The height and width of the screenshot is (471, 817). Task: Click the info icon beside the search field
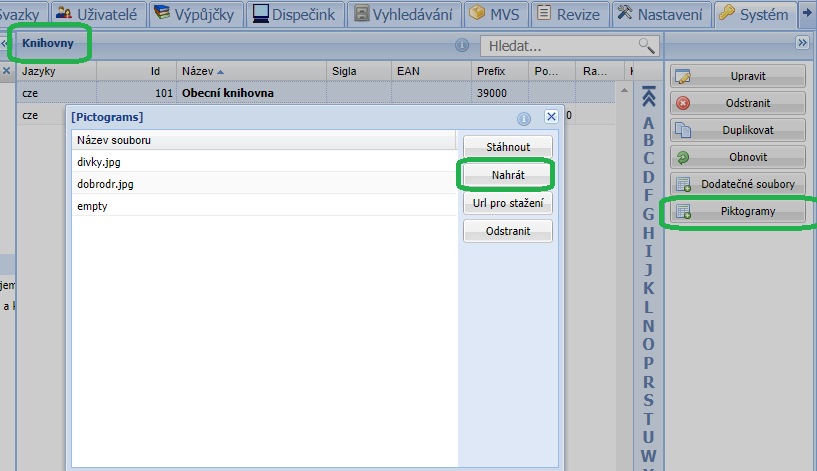click(x=462, y=46)
